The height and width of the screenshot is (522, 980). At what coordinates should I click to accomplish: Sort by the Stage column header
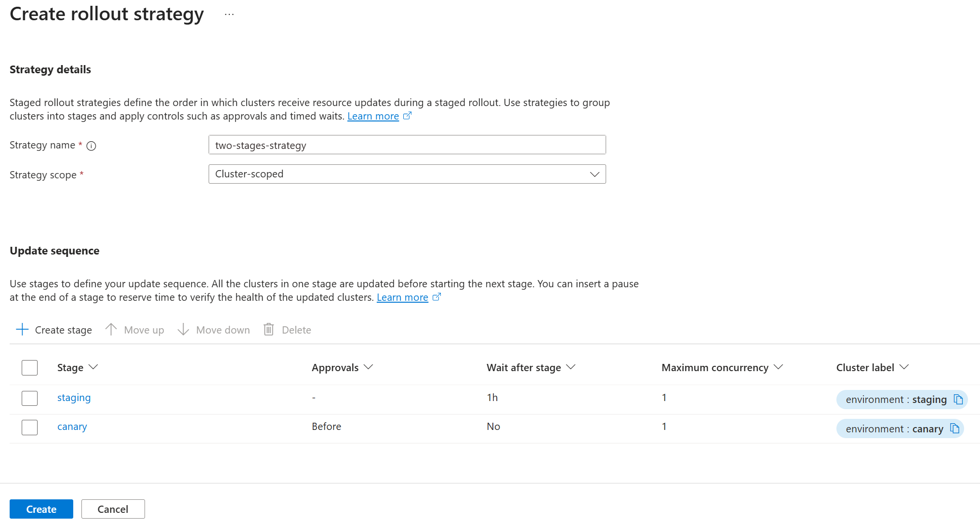(x=78, y=367)
